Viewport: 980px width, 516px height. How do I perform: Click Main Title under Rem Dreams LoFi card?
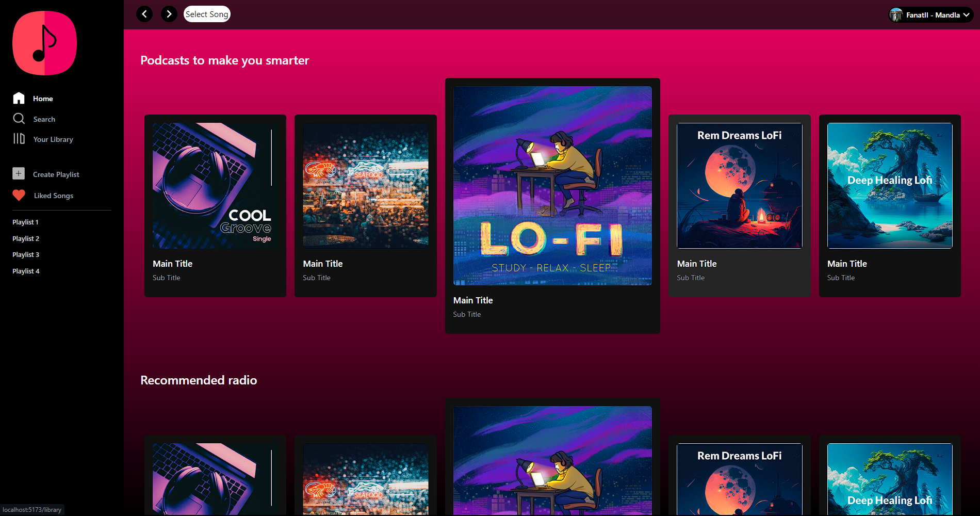697,264
